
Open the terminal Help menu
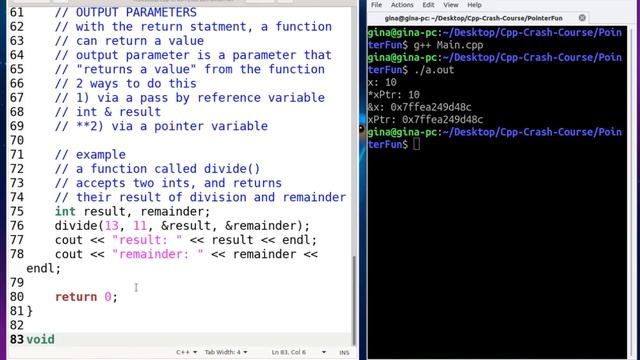tap(474, 5)
